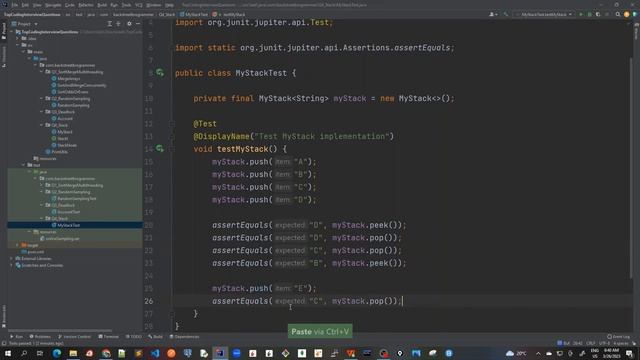Open the Edit menu

click(25, 5)
